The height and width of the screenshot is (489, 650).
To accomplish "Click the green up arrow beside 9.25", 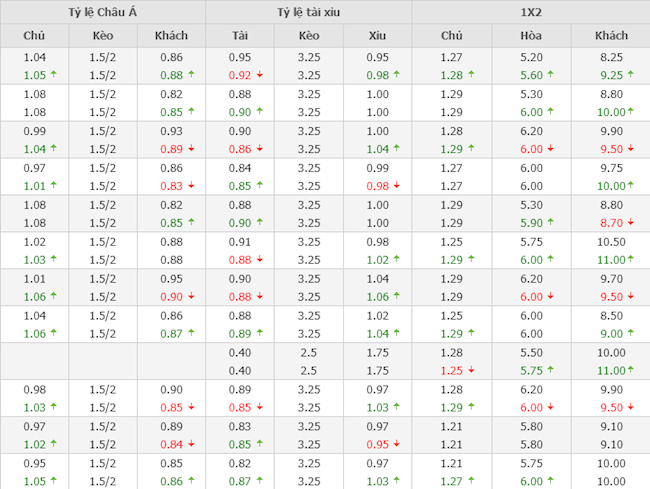I will pyautogui.click(x=630, y=75).
